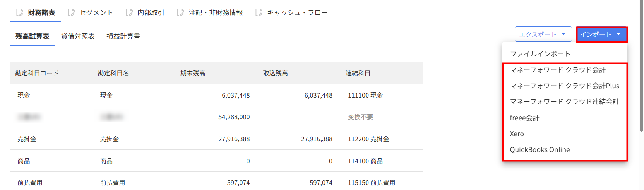
Task: Choose ファイルインポート from the menu
Action: [540, 54]
